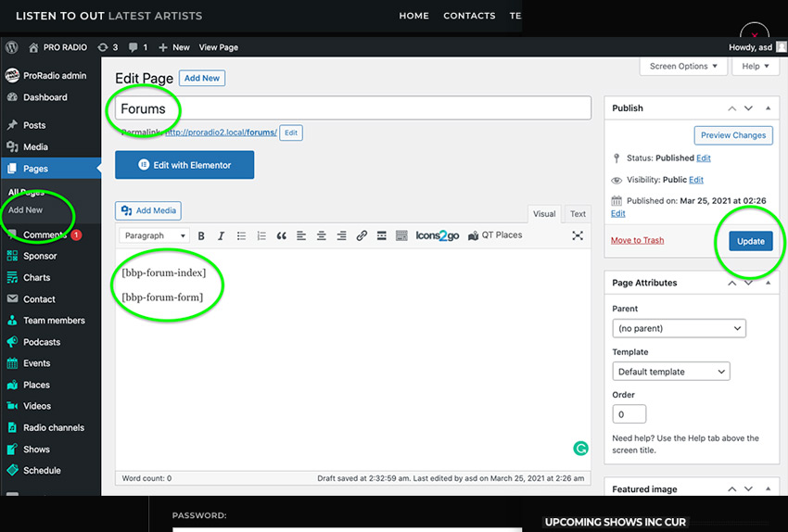Image resolution: width=788 pixels, height=532 pixels.
Task: Click the insert link icon
Action: coord(362,236)
